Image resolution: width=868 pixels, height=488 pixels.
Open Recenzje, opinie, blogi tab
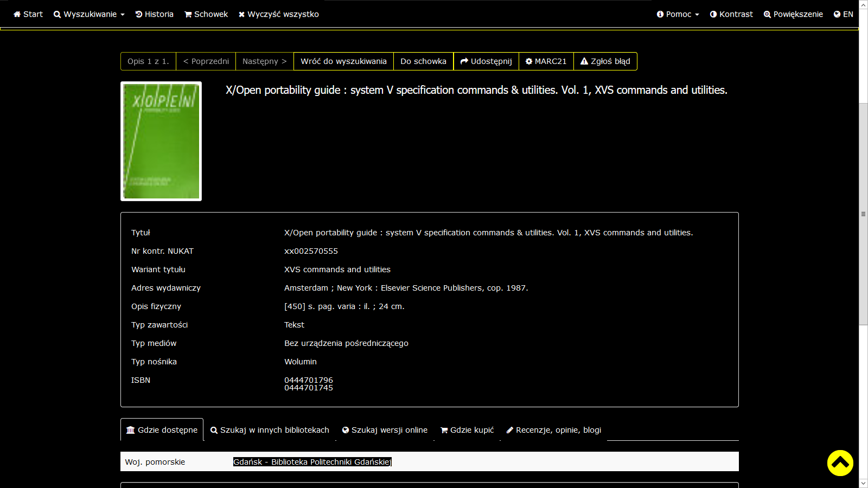click(553, 430)
